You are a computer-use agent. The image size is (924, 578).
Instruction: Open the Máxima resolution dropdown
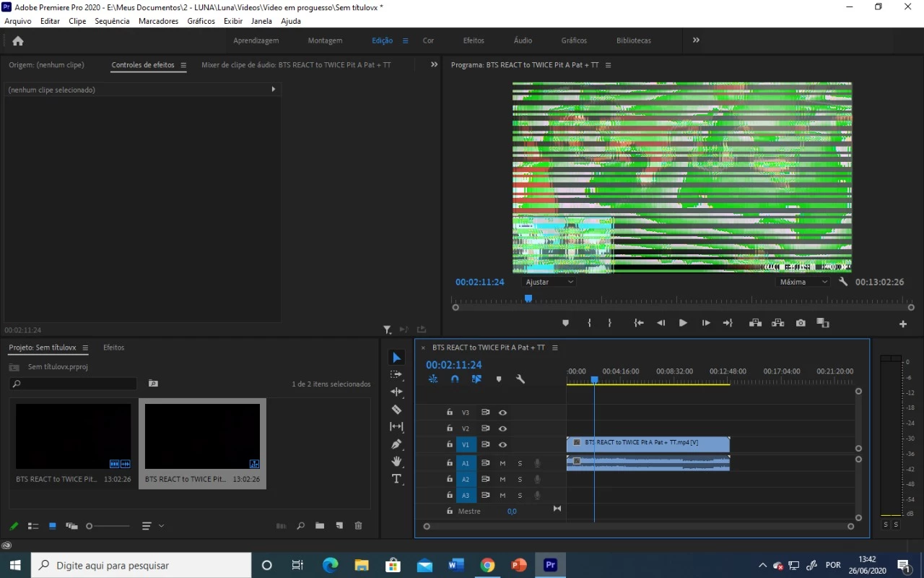pyautogui.click(x=803, y=282)
